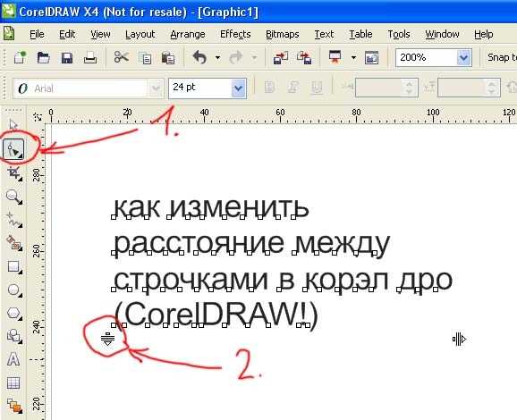
Task: Open the Welcome screen icon
Action: [x=371, y=58]
